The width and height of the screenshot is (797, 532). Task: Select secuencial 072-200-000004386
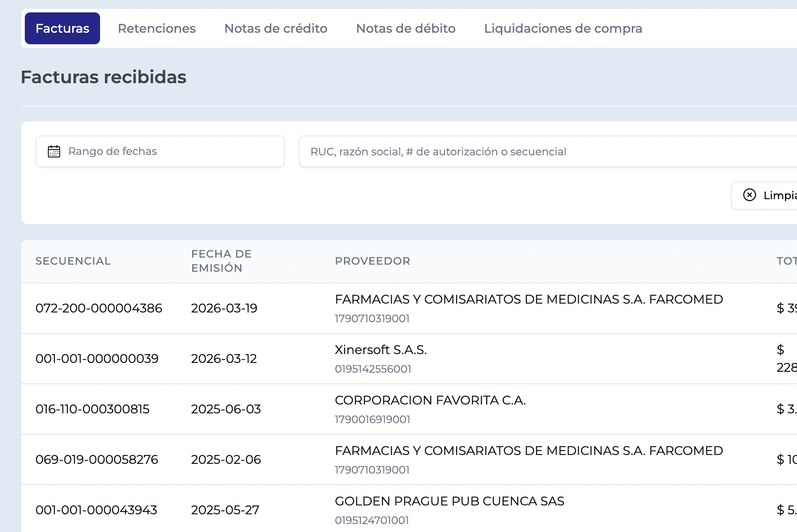(99, 308)
